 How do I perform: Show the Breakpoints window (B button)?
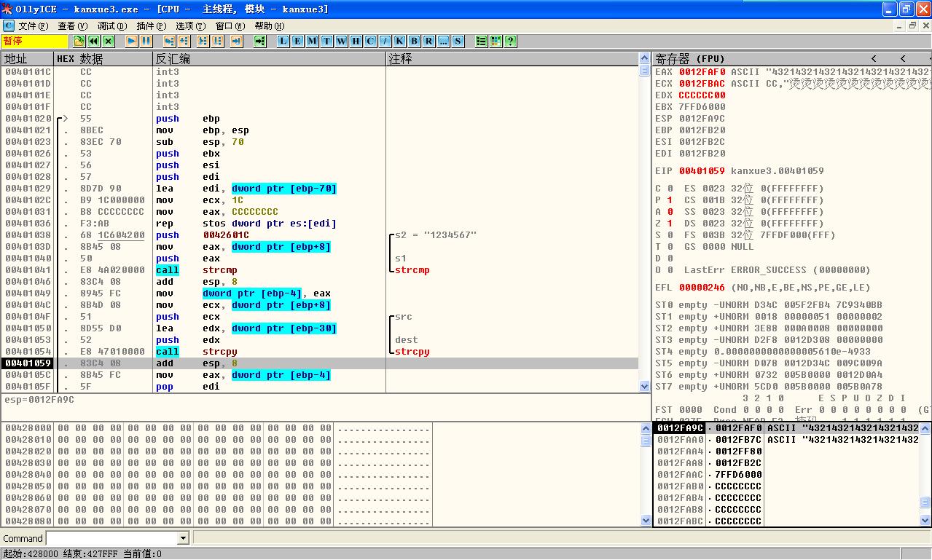coord(414,42)
